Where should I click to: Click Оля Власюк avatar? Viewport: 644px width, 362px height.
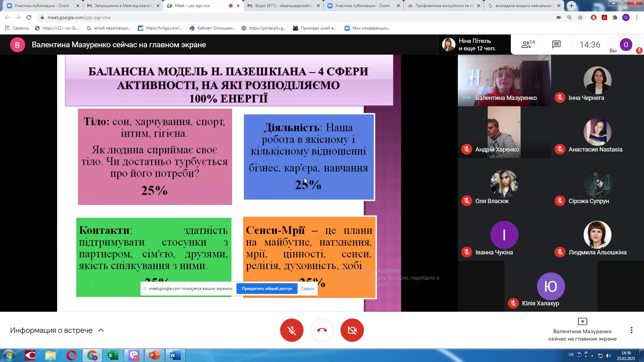[x=504, y=183]
